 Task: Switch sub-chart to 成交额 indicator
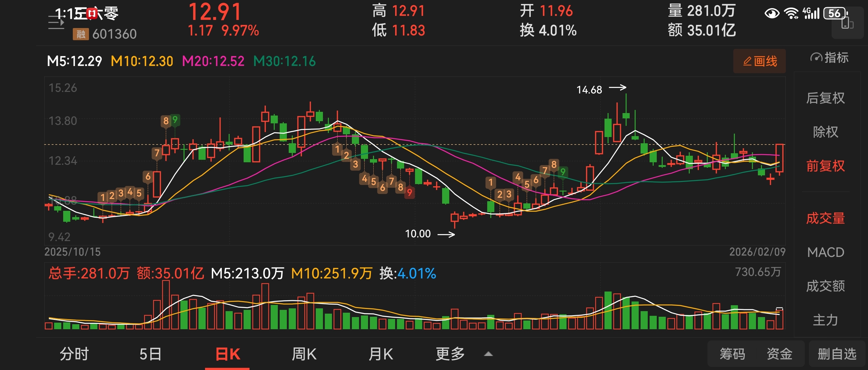coord(825,286)
